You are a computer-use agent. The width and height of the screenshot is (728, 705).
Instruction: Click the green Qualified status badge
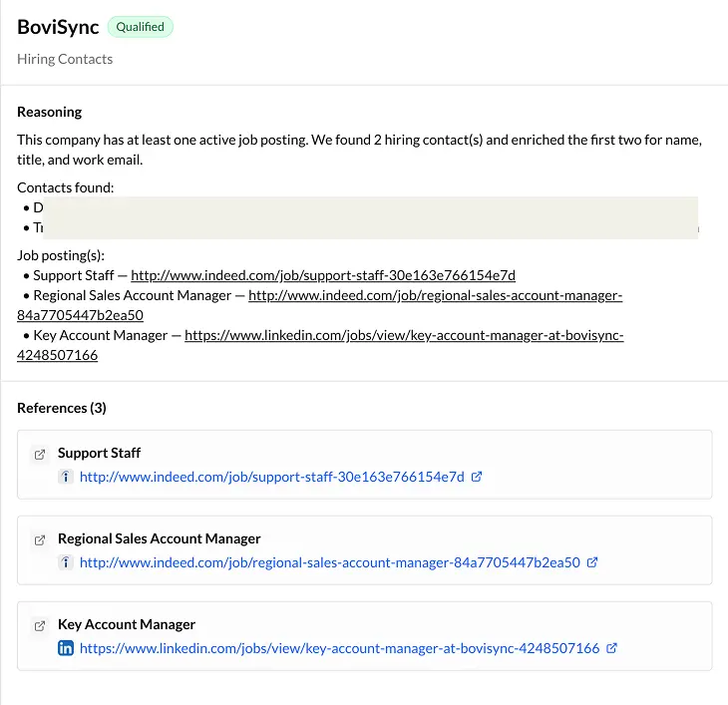(x=140, y=27)
